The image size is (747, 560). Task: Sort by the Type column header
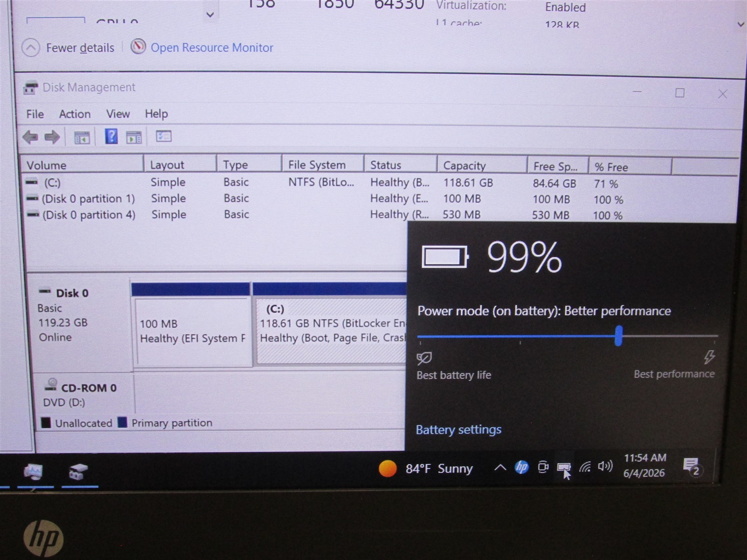249,165
